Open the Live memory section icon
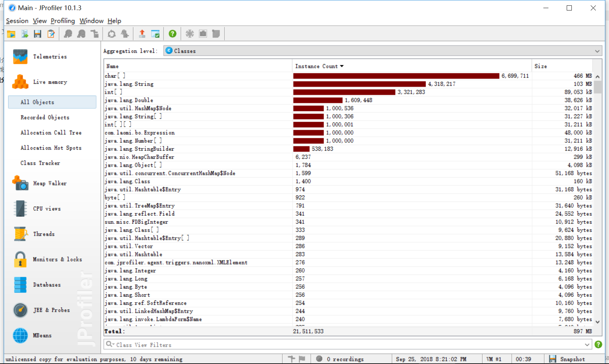The image size is (609, 364). pos(20,82)
